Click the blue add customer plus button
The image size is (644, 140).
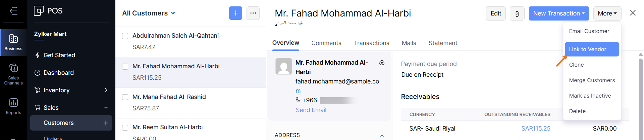tap(235, 13)
